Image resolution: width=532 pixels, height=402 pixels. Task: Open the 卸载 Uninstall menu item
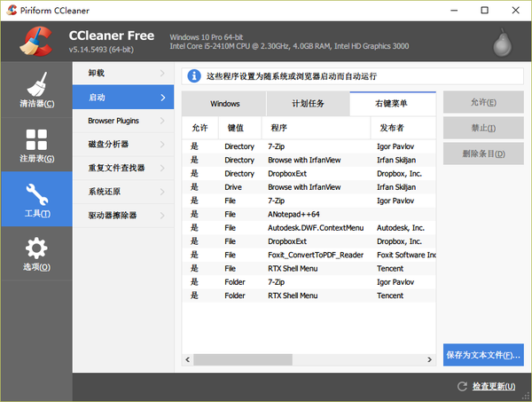123,73
